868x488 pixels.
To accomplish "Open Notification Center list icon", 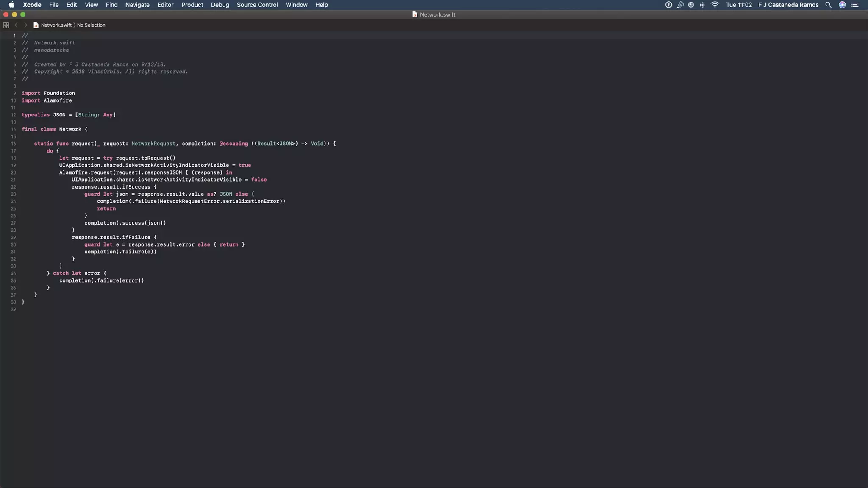I will (854, 5).
